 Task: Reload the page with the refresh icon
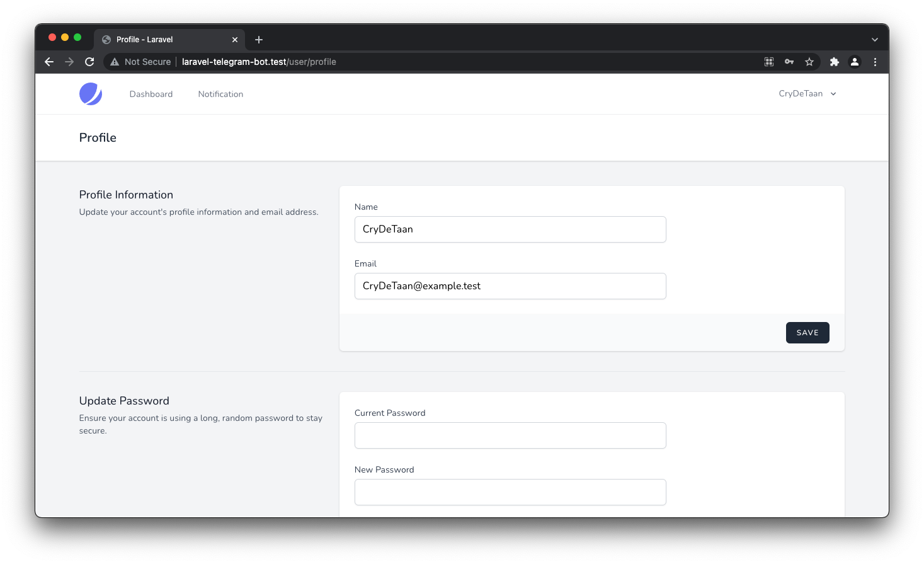89,62
